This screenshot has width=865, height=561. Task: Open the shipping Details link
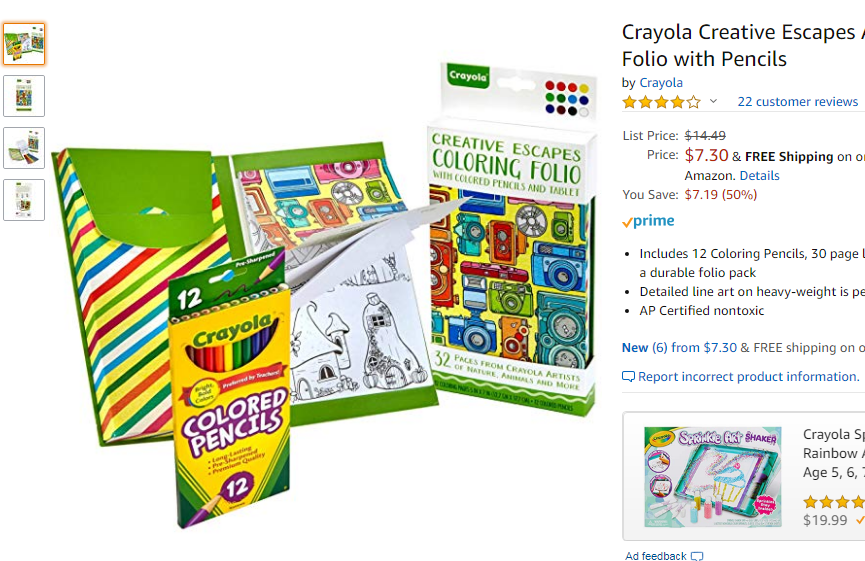[x=759, y=175]
